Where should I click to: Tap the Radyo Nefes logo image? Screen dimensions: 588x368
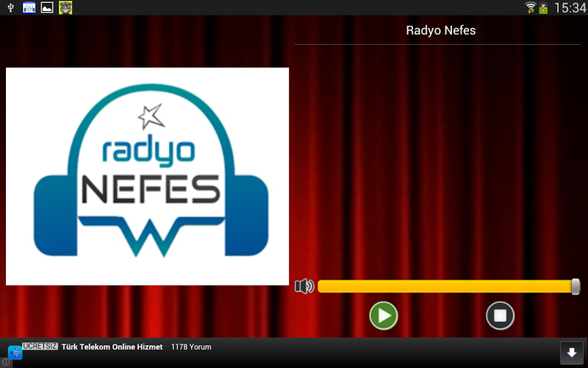(x=148, y=176)
